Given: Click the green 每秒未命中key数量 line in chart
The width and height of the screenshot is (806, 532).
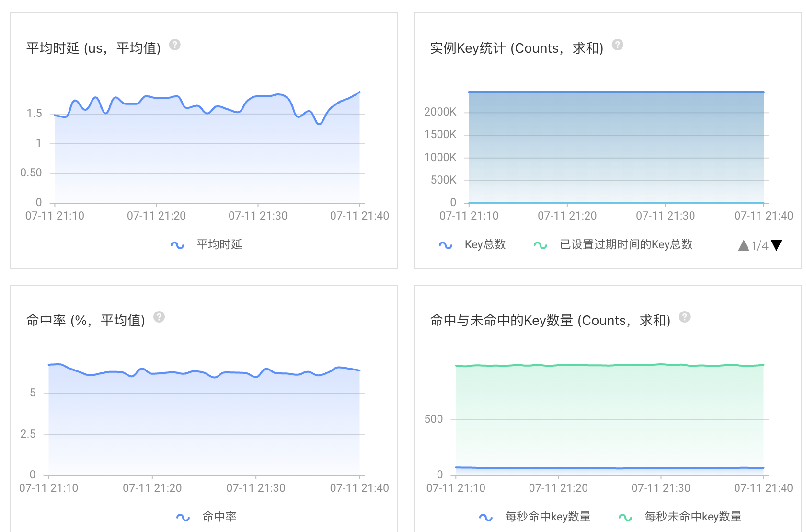Looking at the screenshot, I should [x=610, y=365].
